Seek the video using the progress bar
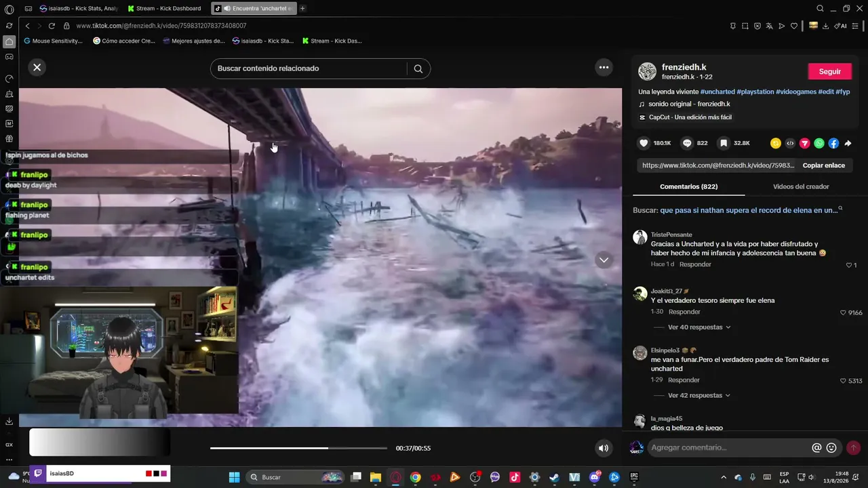This screenshot has height=488, width=868. click(298, 448)
